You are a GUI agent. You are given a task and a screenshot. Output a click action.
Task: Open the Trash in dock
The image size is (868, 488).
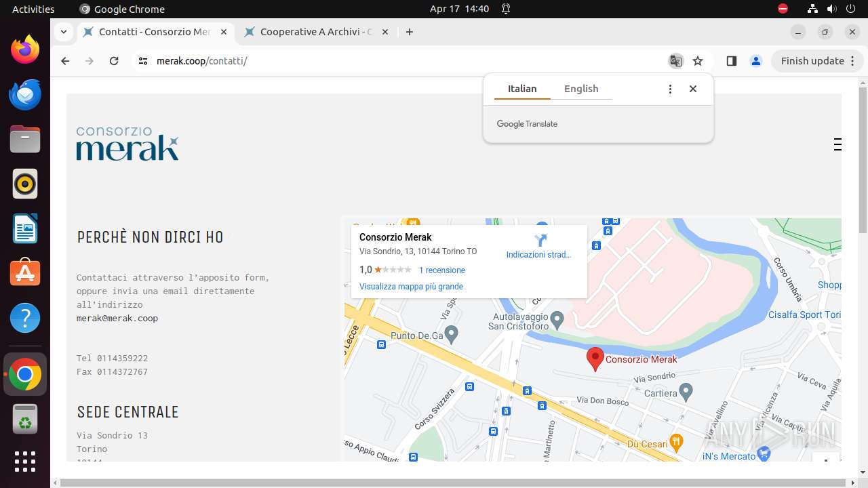point(25,420)
